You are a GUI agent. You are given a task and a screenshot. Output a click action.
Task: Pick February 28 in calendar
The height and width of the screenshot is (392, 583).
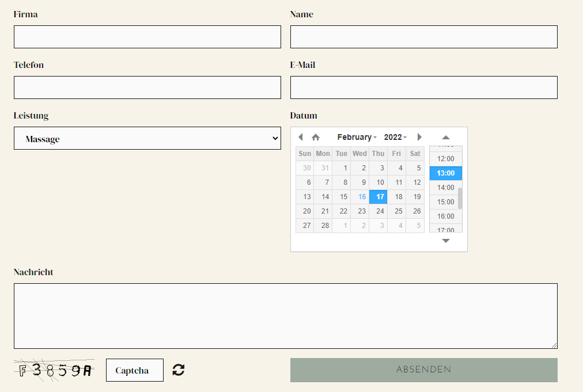tap(323, 226)
